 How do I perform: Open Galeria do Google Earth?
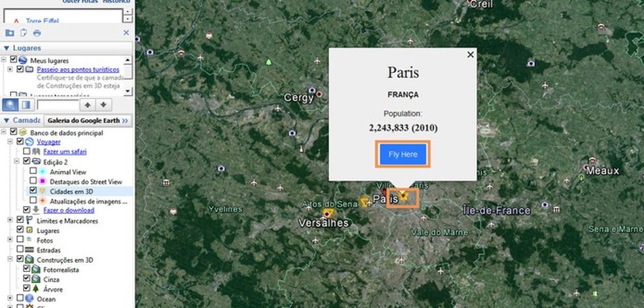tap(88, 120)
